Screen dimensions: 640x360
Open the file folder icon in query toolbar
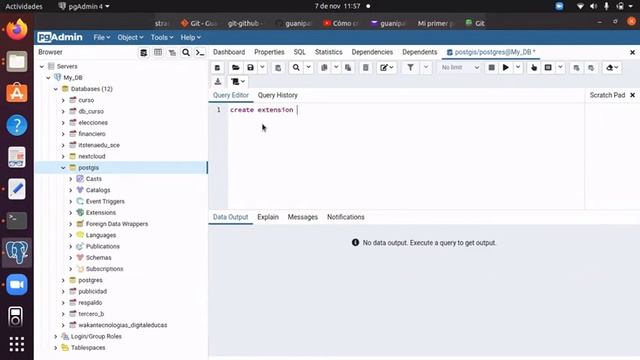point(236,68)
